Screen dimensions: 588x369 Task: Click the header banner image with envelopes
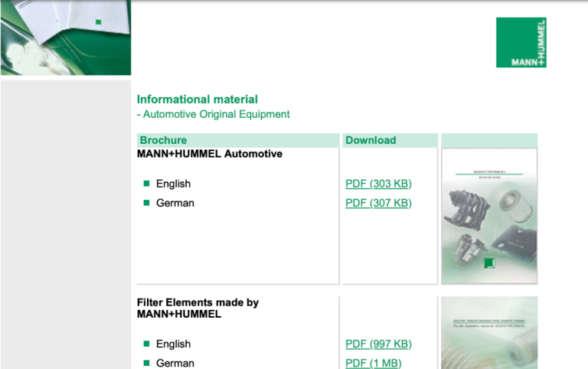point(66,38)
